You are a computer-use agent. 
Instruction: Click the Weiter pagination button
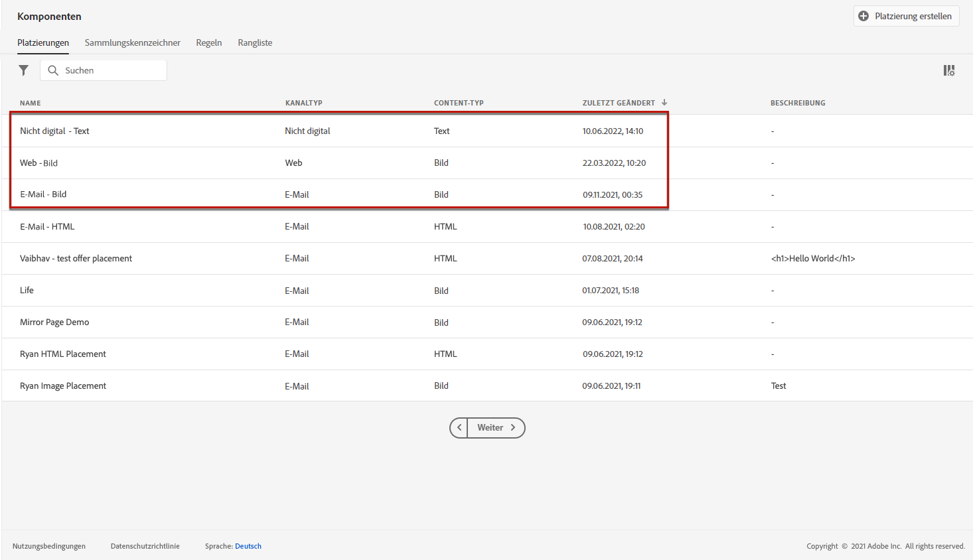tap(496, 428)
